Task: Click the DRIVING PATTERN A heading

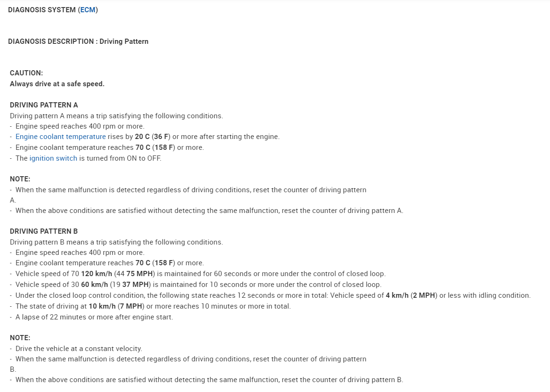Action: (44, 105)
